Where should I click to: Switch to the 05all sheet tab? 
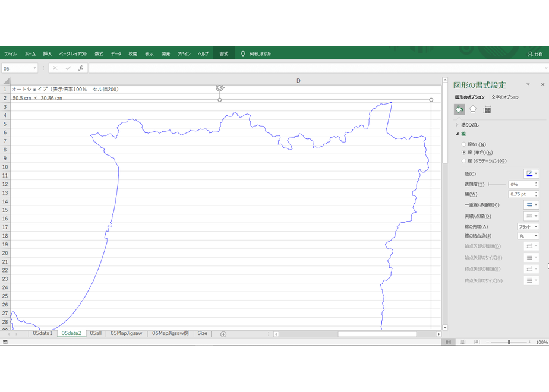pyautogui.click(x=96, y=333)
